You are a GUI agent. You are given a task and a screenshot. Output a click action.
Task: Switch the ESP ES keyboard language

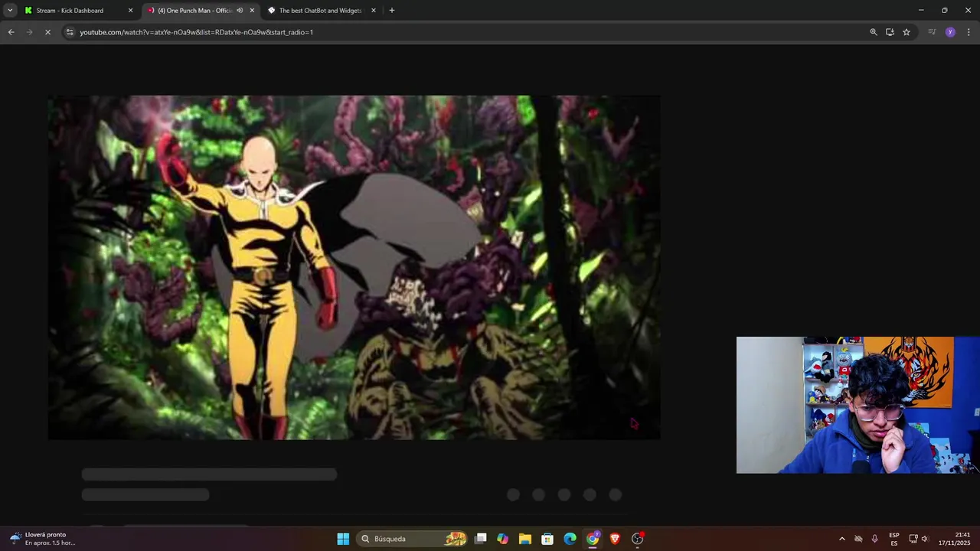[894, 539]
